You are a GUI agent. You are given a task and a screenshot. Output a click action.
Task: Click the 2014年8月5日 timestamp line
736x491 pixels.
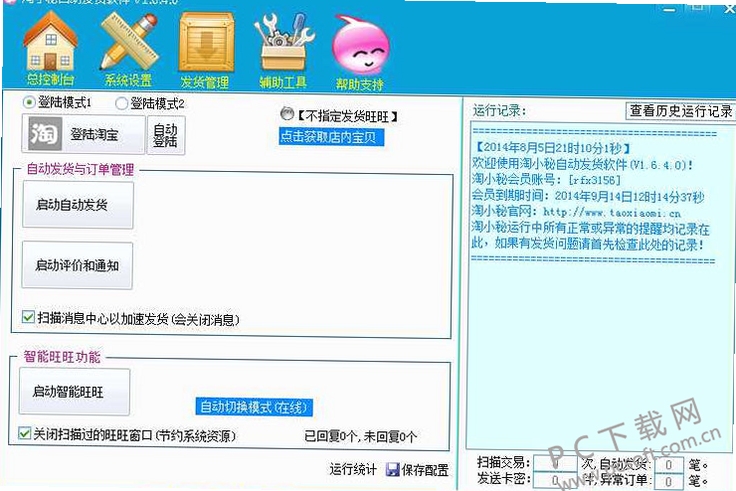pos(552,147)
